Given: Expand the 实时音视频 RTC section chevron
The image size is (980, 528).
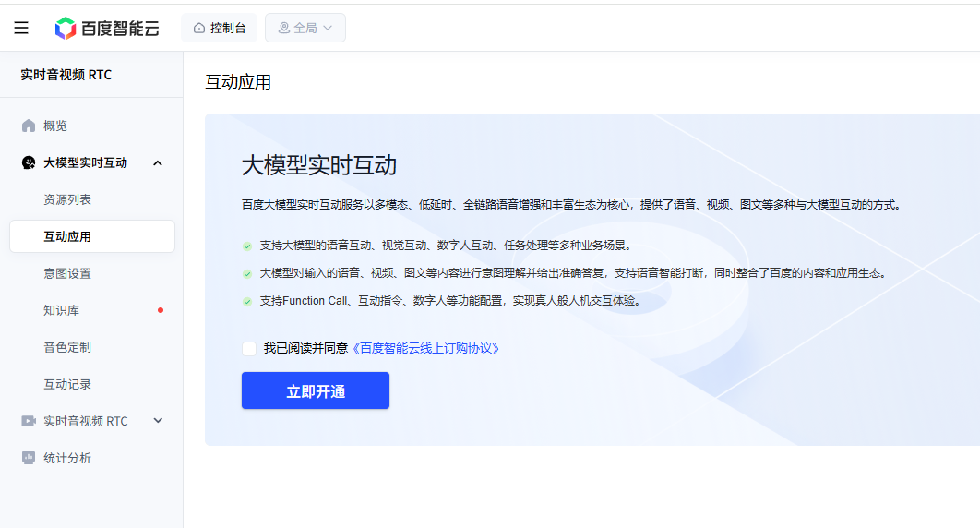Looking at the screenshot, I should click(x=158, y=421).
